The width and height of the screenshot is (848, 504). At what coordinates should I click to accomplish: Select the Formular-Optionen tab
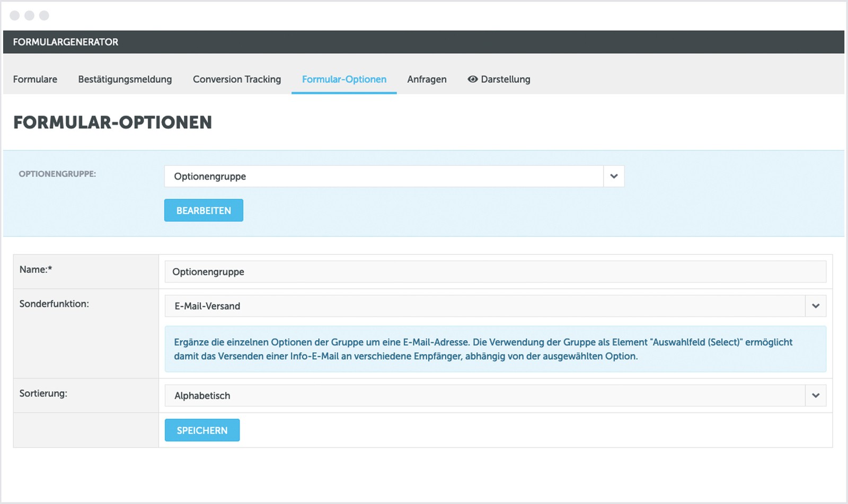click(x=344, y=79)
